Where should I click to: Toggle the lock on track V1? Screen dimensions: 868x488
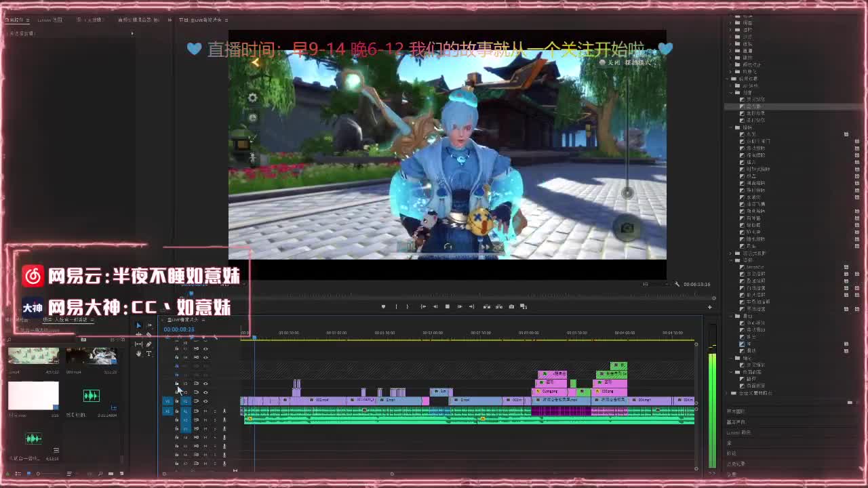click(x=177, y=401)
